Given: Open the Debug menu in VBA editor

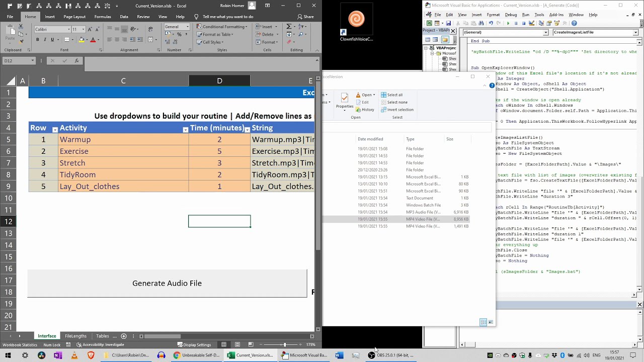Looking at the screenshot, I should (511, 15).
